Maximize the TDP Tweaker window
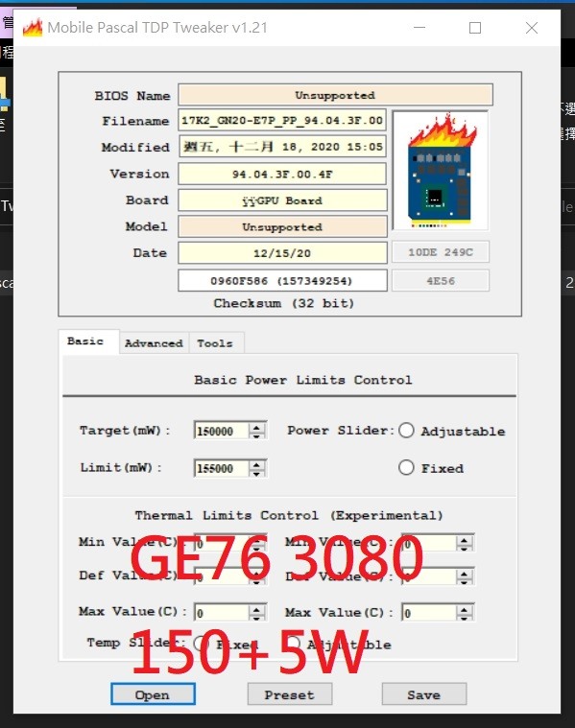The height and width of the screenshot is (728, 575). tap(475, 28)
